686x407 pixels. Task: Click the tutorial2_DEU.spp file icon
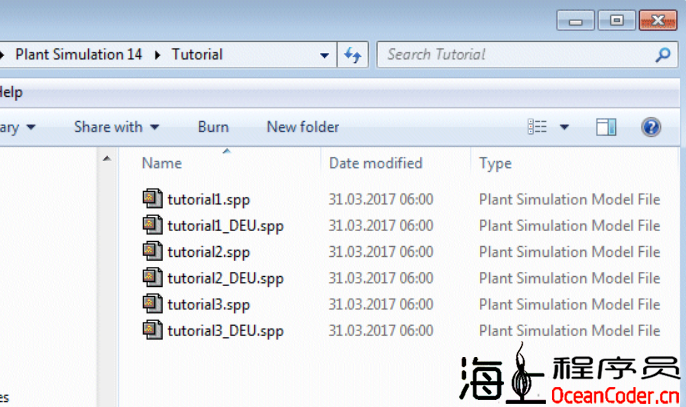[152, 278]
